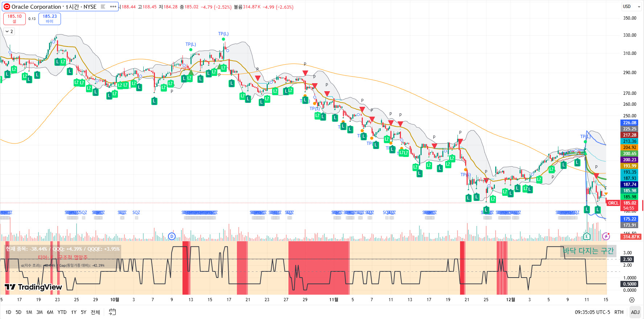
Task: Select the 5Y time range
Action: tap(83, 312)
